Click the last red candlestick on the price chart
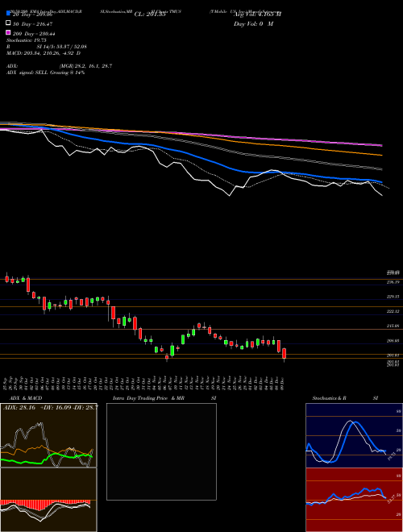Viewport: 403px width, 532px height. pyautogui.click(x=285, y=354)
